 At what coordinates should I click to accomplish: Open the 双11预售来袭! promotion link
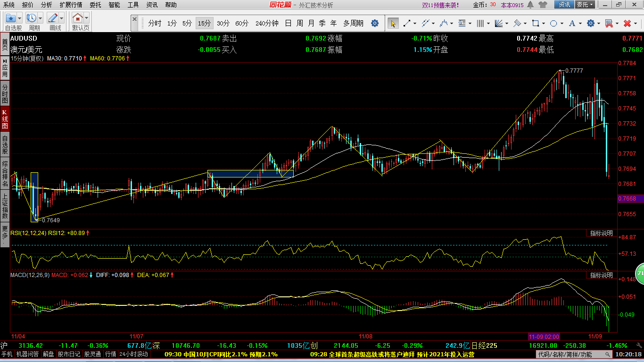coord(440,5)
